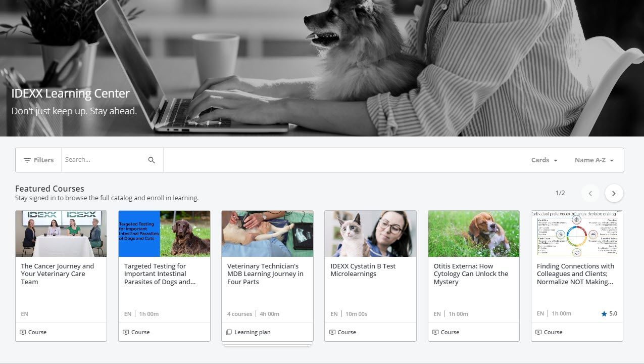The width and height of the screenshot is (644, 364).
Task: Click Course icon on Finding Connections card
Action: point(538,332)
